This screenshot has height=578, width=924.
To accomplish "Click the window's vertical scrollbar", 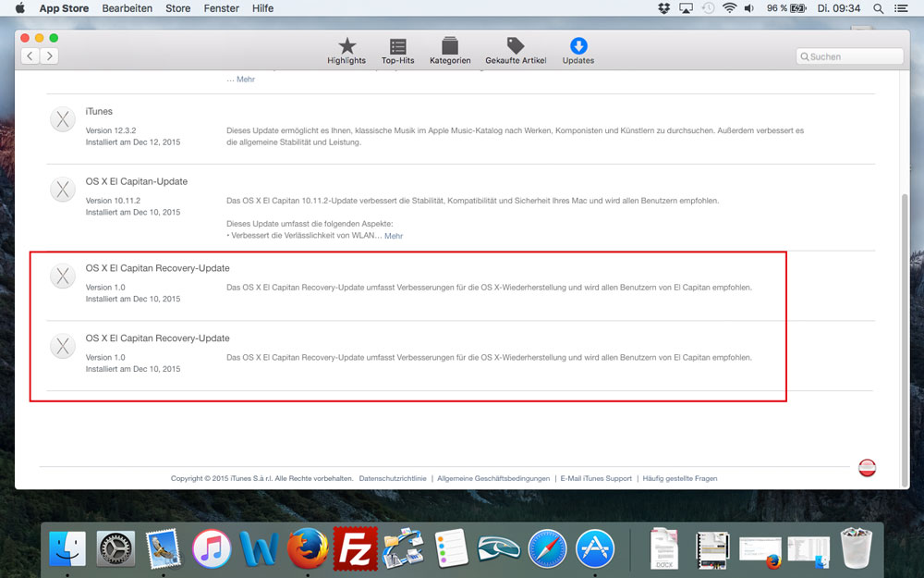I will 906,339.
